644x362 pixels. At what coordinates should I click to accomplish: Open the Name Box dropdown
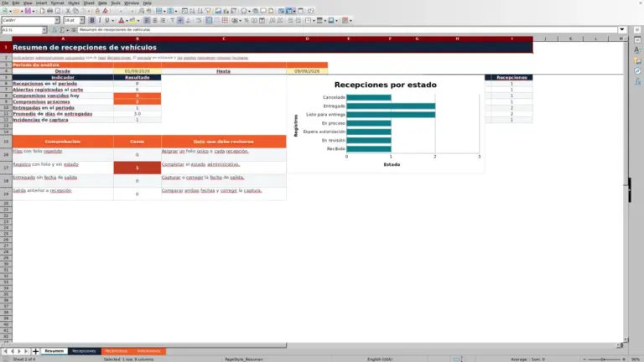[x=44, y=30]
